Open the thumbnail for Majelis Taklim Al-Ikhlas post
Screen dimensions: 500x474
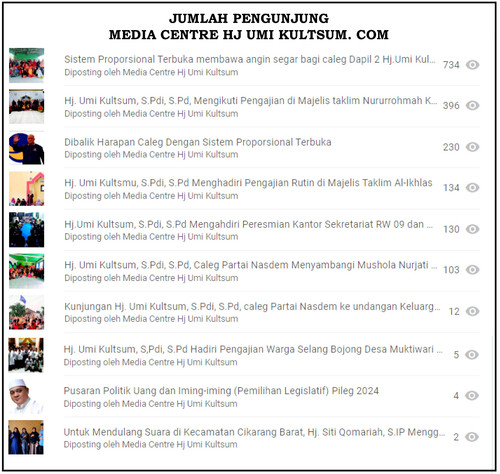click(26, 189)
